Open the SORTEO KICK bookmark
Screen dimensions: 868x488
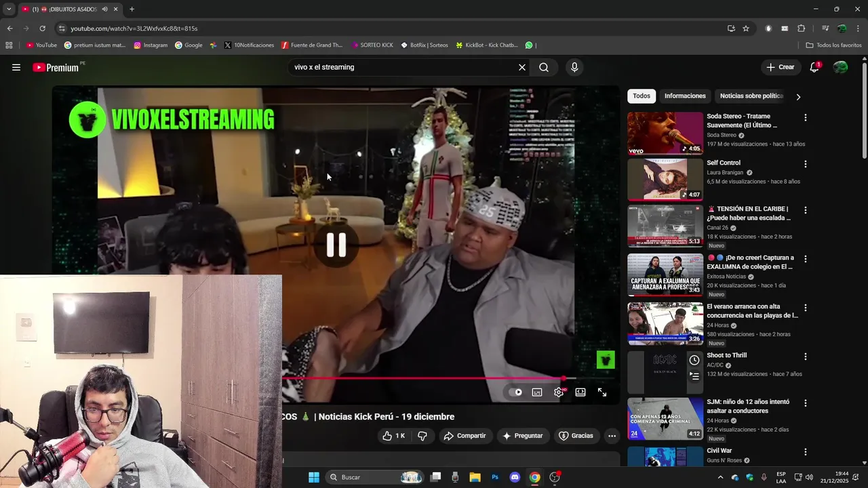[x=372, y=45]
